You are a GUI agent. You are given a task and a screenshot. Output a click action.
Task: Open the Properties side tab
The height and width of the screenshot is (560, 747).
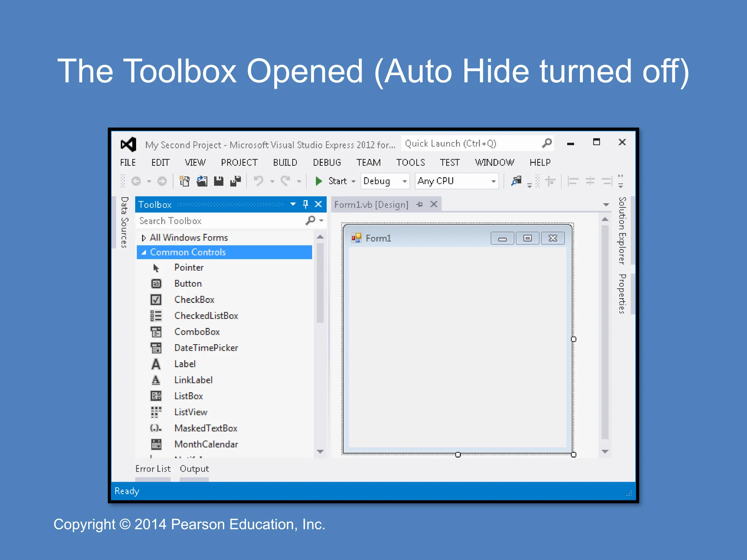622,294
